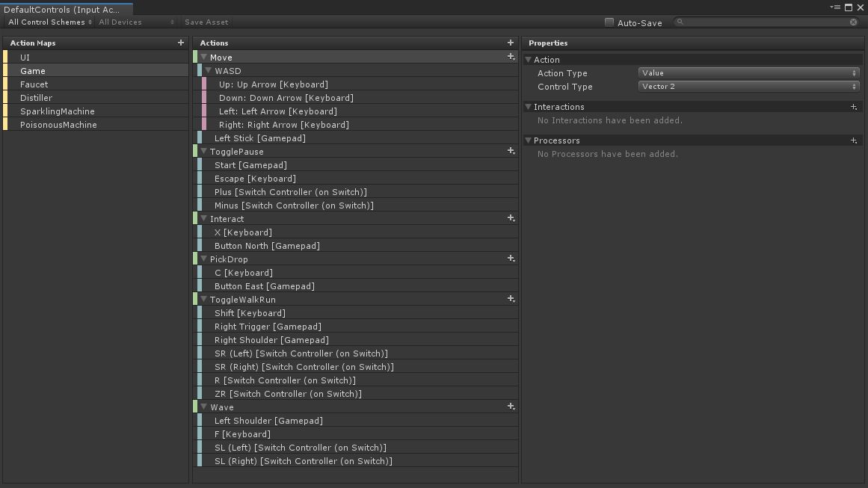
Task: Collapse the Action properties section
Action: click(528, 60)
